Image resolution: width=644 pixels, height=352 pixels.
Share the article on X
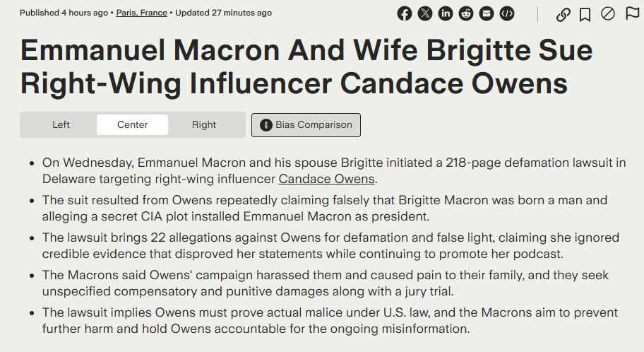pos(424,14)
